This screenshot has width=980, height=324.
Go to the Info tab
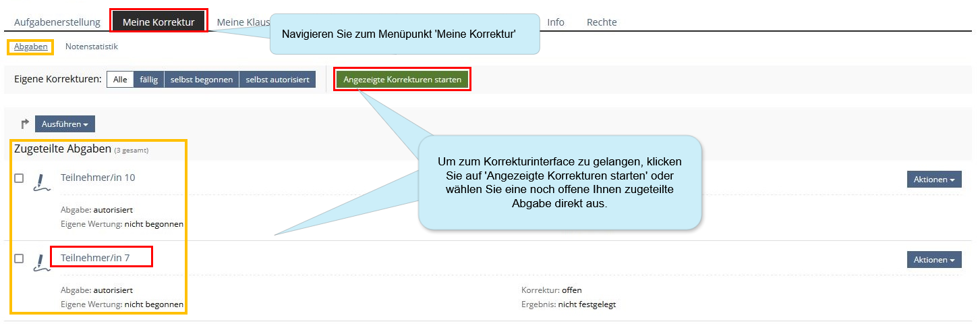click(556, 22)
